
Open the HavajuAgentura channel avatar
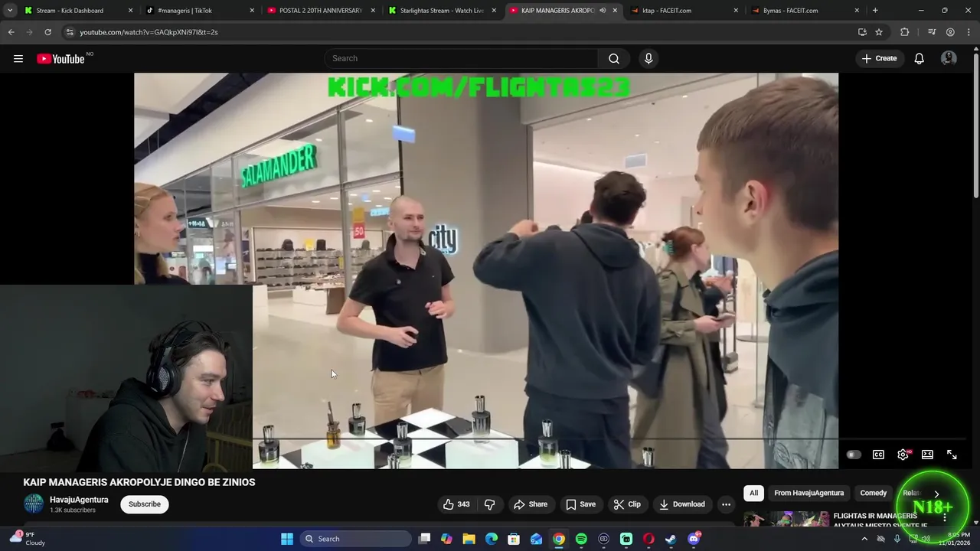click(34, 504)
